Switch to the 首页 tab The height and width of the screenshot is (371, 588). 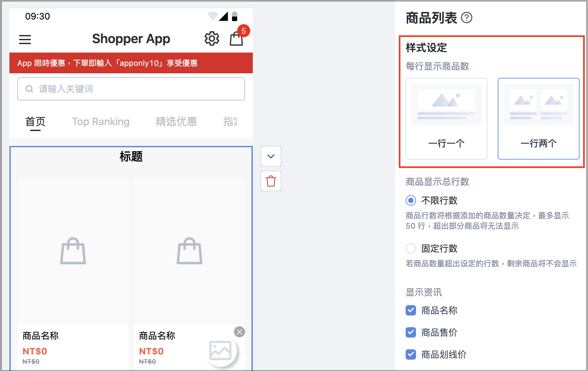(x=35, y=122)
